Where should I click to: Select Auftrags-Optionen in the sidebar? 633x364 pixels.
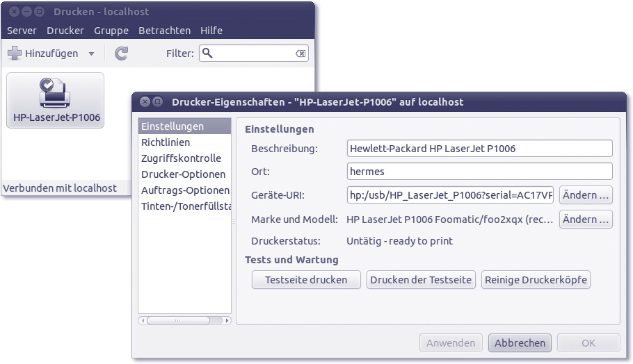tap(185, 190)
